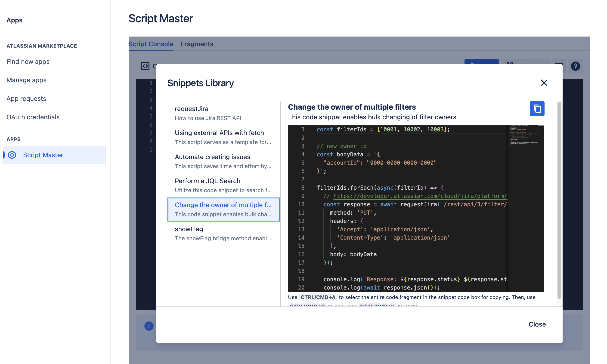Click the console code bracket icon

(x=145, y=66)
